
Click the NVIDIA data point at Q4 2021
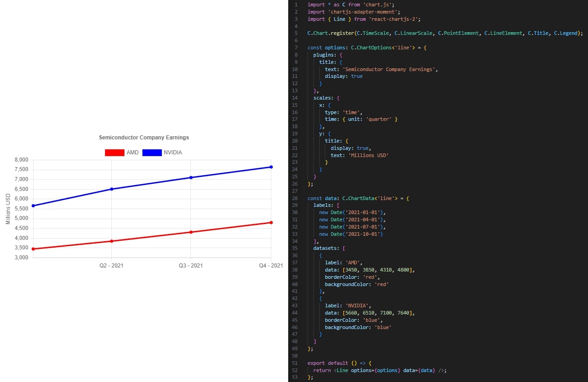pyautogui.click(x=271, y=167)
